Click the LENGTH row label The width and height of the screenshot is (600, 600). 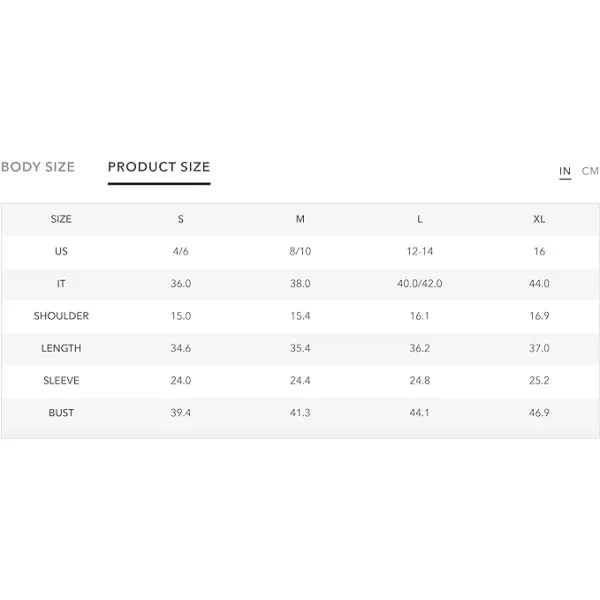click(61, 348)
